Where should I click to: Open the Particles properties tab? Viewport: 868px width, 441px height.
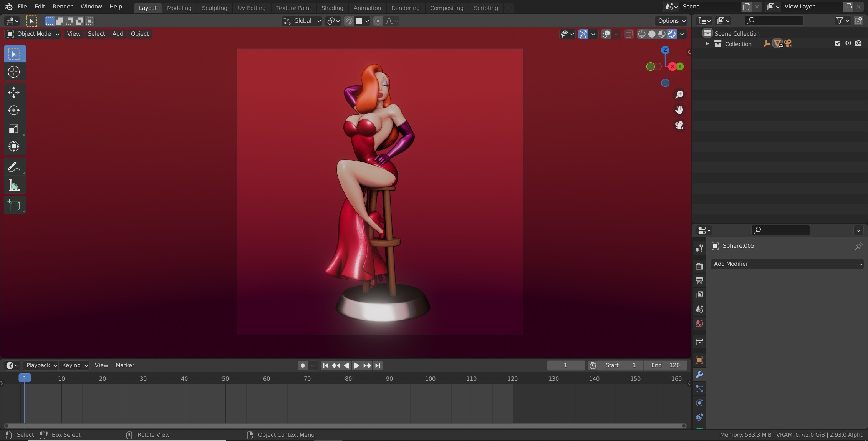coord(699,389)
